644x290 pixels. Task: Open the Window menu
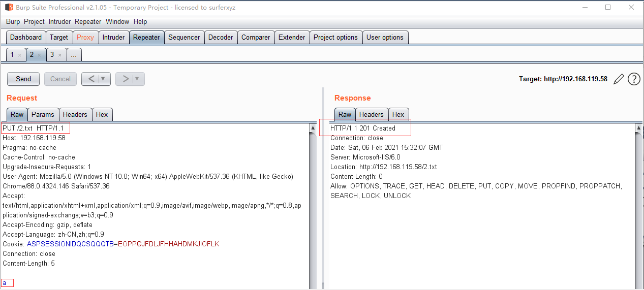(x=117, y=21)
